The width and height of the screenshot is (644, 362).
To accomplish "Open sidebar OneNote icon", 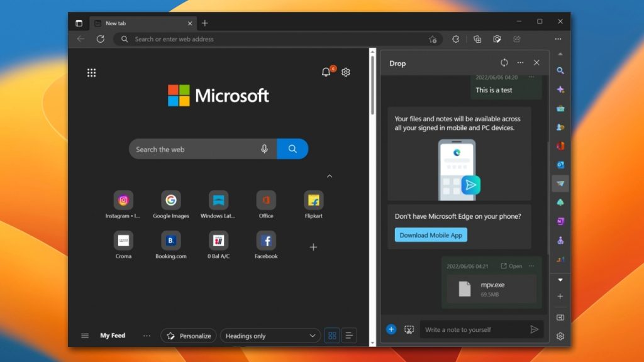I will [x=560, y=221].
